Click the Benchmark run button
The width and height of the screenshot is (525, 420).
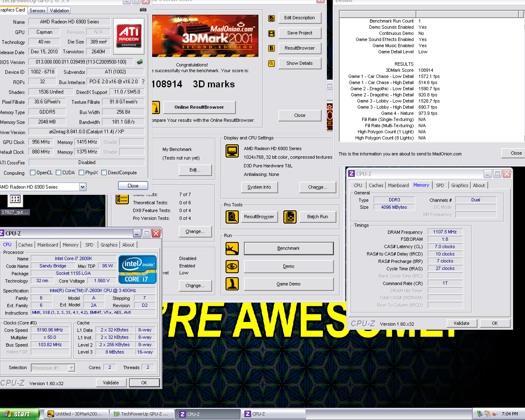289,249
